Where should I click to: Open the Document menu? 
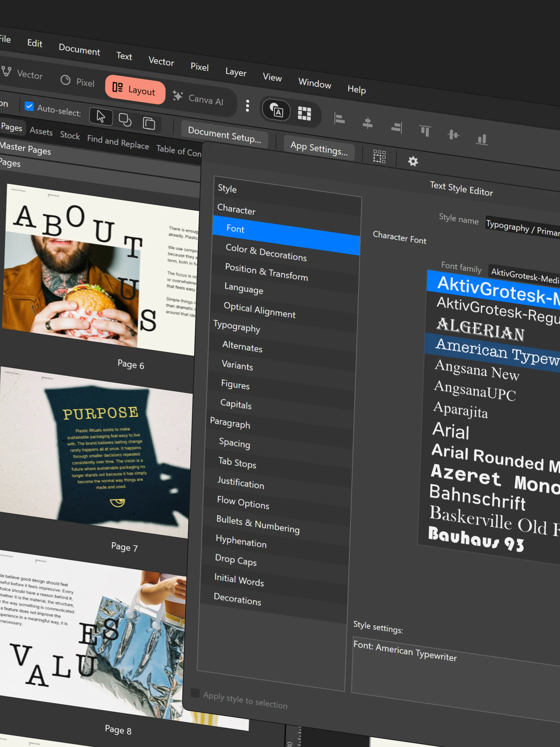coord(79,49)
